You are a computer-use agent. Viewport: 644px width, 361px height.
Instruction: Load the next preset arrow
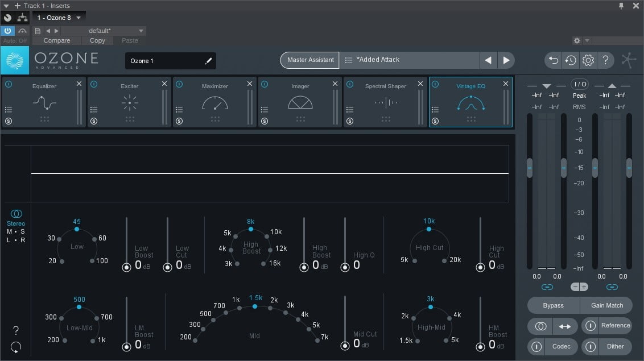[x=506, y=60]
